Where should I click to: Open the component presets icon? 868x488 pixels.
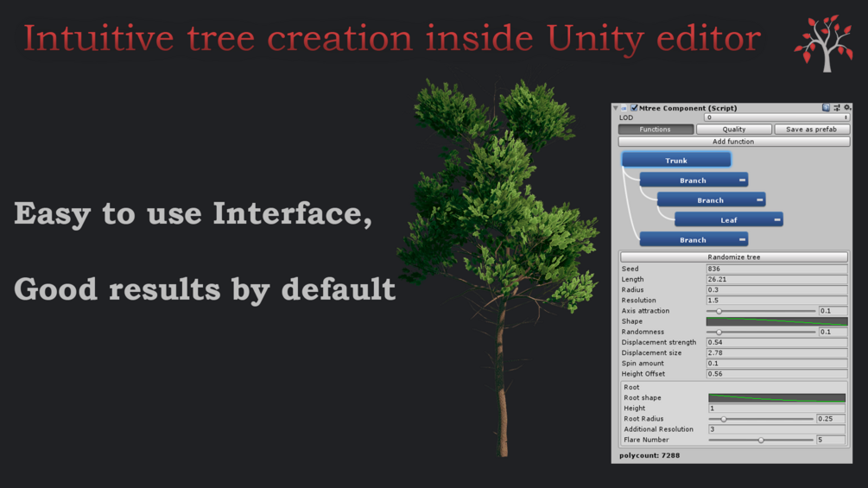point(837,108)
